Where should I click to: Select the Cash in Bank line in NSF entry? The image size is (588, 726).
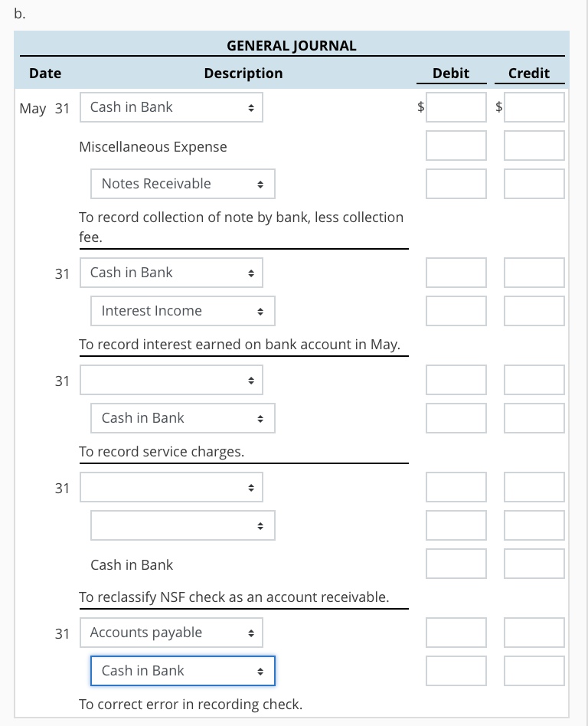point(131,564)
